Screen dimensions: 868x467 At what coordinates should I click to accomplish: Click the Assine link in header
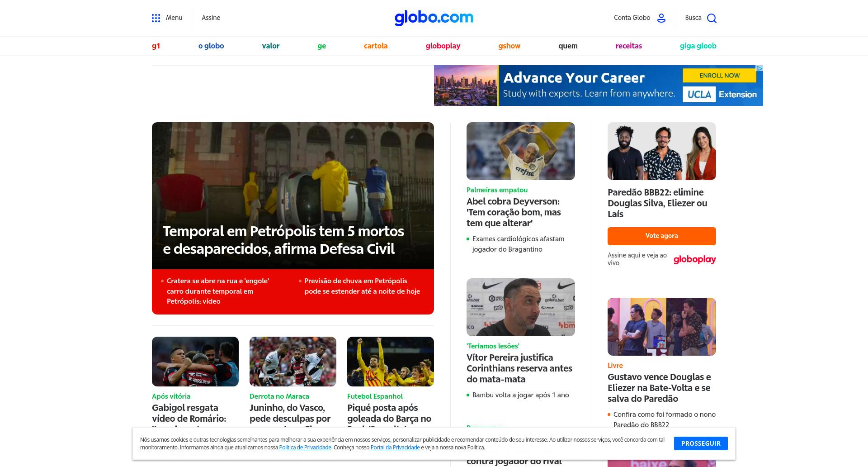(211, 18)
